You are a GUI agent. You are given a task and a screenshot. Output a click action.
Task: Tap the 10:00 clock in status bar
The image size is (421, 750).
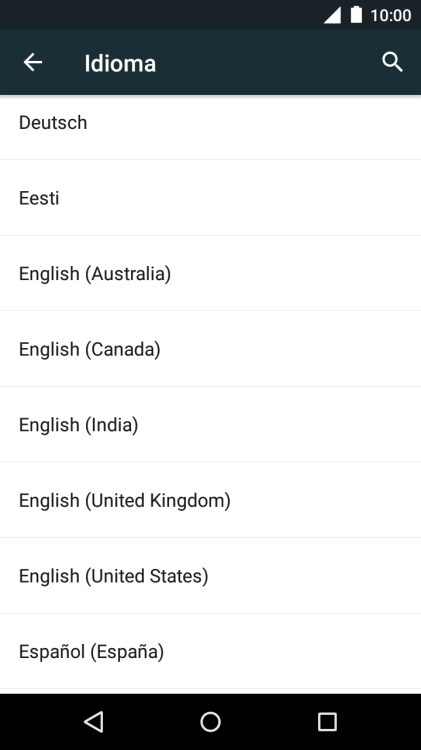(391, 15)
